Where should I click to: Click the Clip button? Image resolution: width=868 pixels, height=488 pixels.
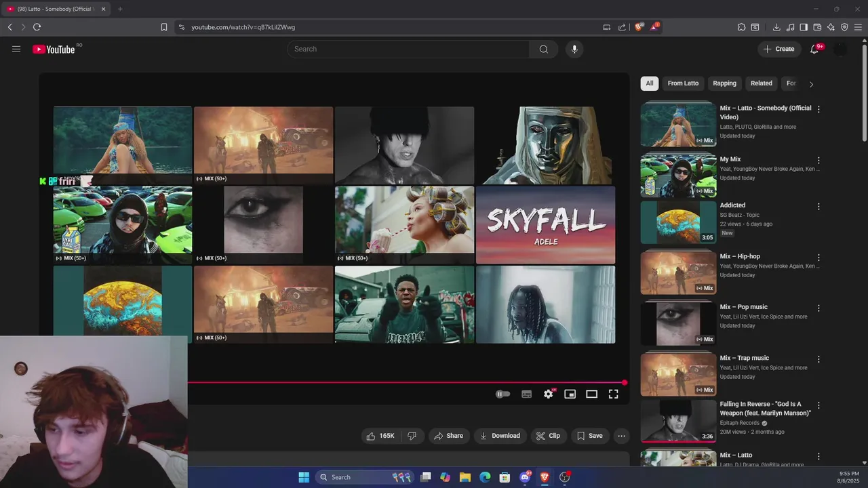[548, 436]
